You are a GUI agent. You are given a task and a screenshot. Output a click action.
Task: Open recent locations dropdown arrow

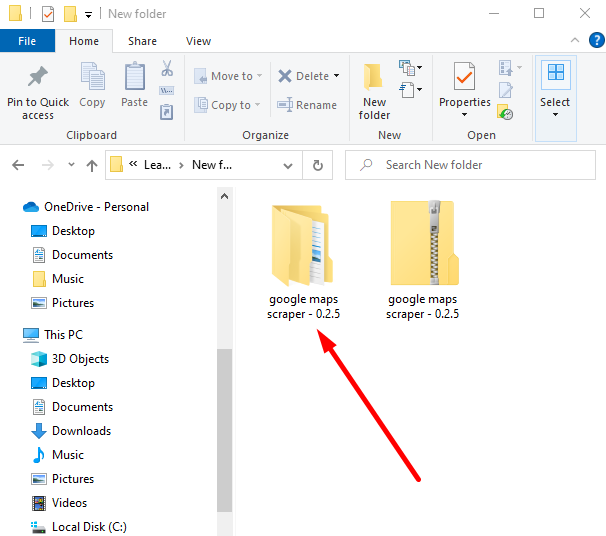click(71, 165)
